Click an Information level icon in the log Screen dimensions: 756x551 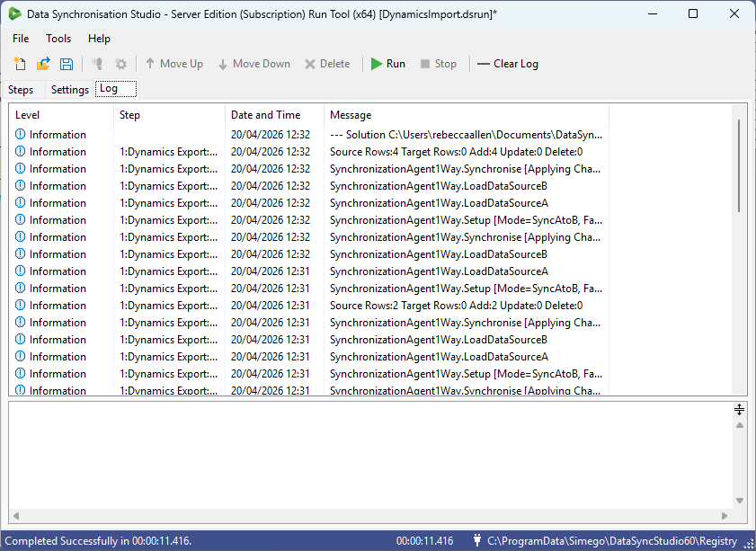(20, 134)
